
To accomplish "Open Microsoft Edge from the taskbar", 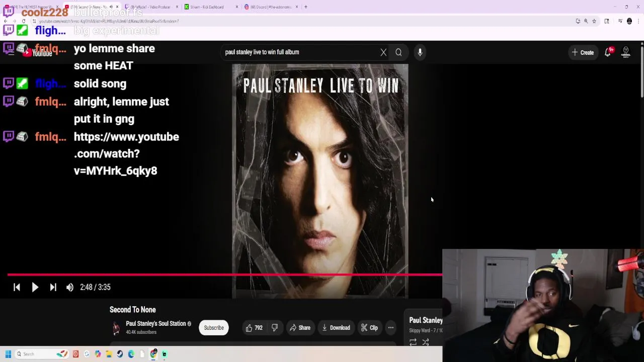I will [131, 354].
